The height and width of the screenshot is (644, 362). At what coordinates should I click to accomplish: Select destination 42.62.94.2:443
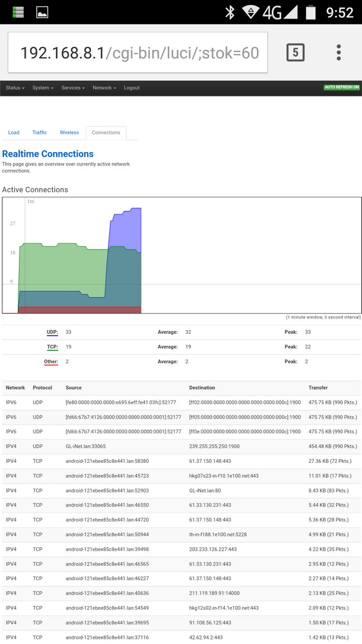pos(206,637)
